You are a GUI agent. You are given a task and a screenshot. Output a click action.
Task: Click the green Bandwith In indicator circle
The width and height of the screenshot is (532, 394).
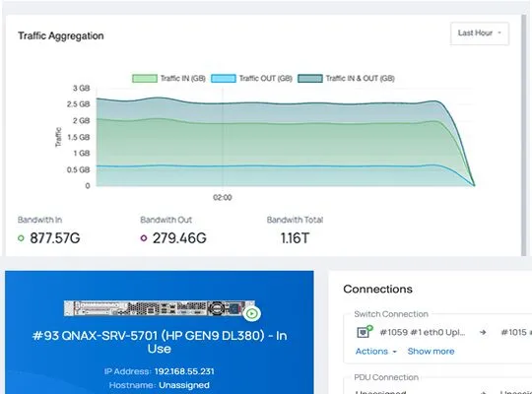[21, 238]
